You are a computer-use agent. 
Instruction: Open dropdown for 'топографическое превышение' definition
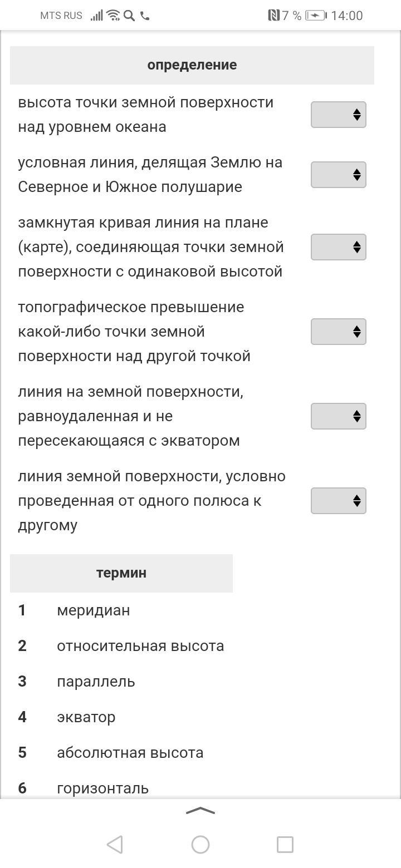338,332
